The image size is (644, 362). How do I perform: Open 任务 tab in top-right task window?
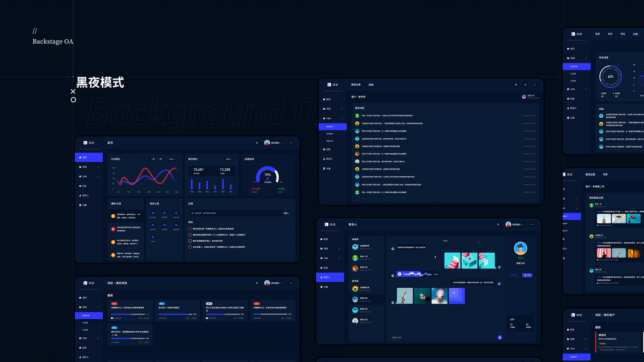click(598, 34)
